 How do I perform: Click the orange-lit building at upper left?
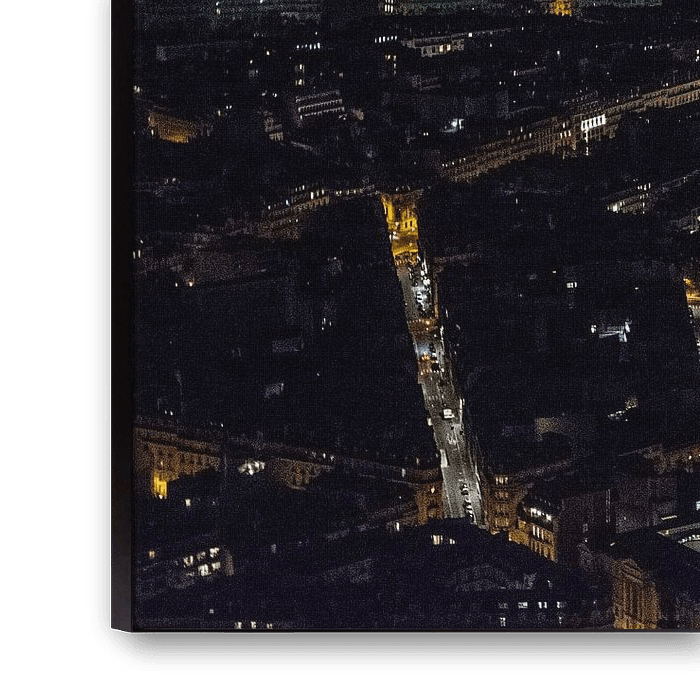[x=170, y=127]
